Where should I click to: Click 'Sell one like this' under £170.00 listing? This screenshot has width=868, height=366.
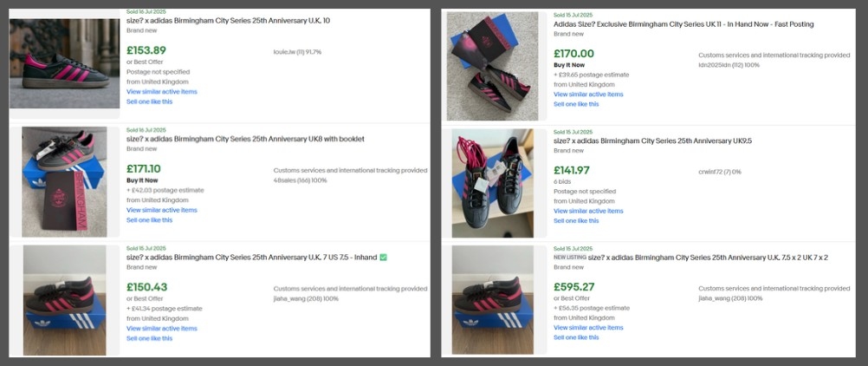576,104
